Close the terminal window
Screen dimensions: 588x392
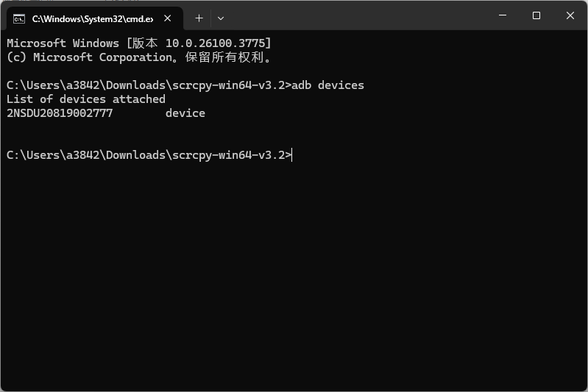[x=570, y=15]
